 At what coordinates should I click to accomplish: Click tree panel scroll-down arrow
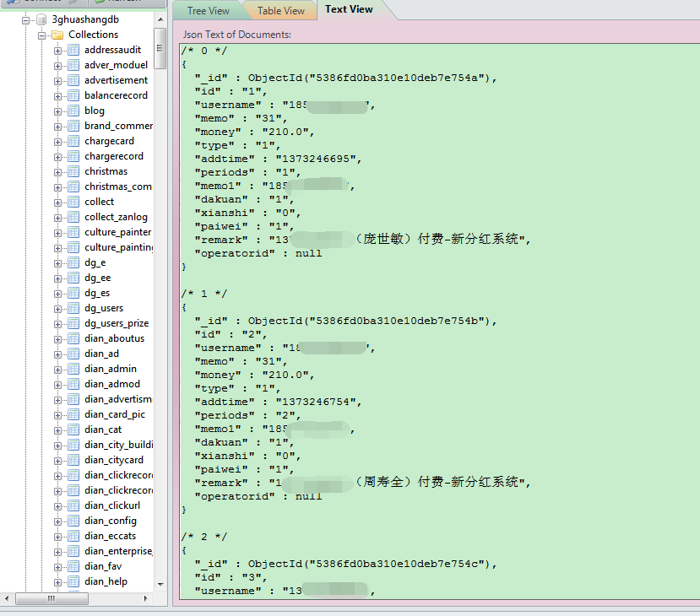click(160, 584)
